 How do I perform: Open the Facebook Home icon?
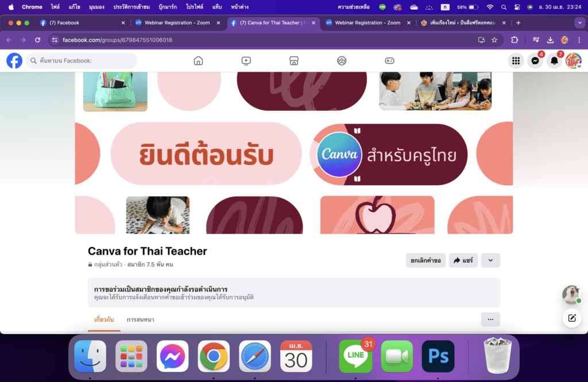click(x=198, y=61)
